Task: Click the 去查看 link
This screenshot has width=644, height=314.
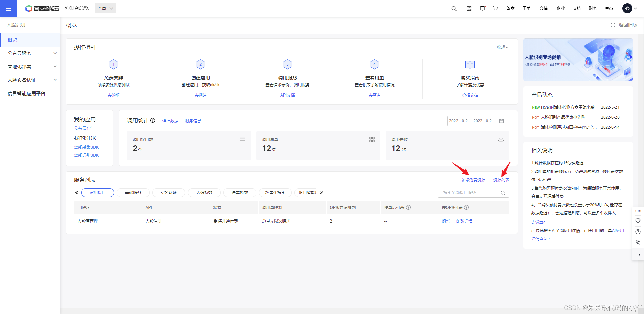Action: click(x=374, y=95)
